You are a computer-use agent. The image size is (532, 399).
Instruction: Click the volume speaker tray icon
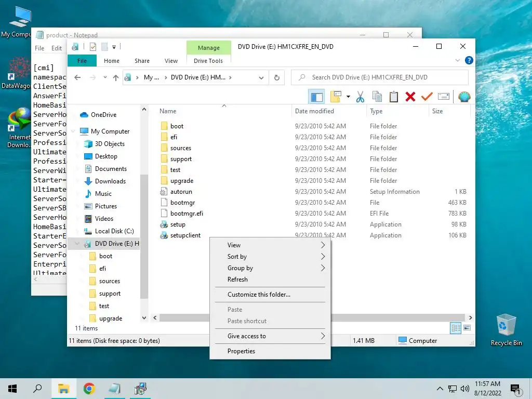click(x=464, y=389)
